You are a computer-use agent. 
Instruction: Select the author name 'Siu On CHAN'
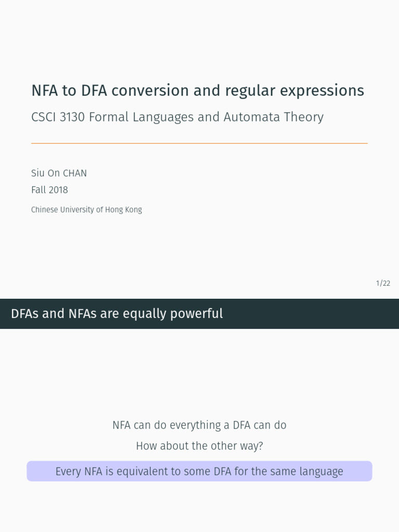(59, 174)
